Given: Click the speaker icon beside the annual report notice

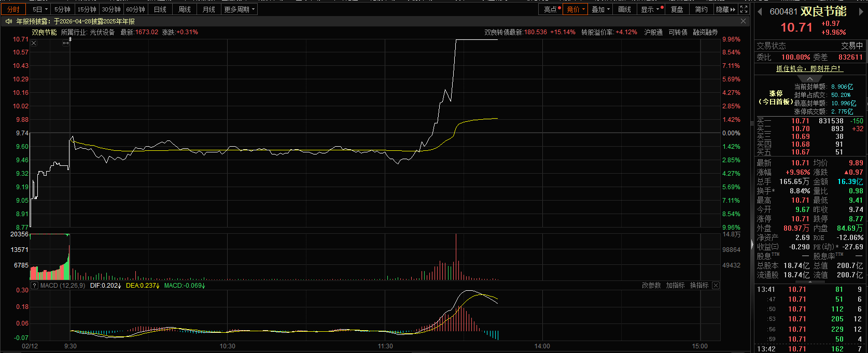Looking at the screenshot, I should point(8,21).
